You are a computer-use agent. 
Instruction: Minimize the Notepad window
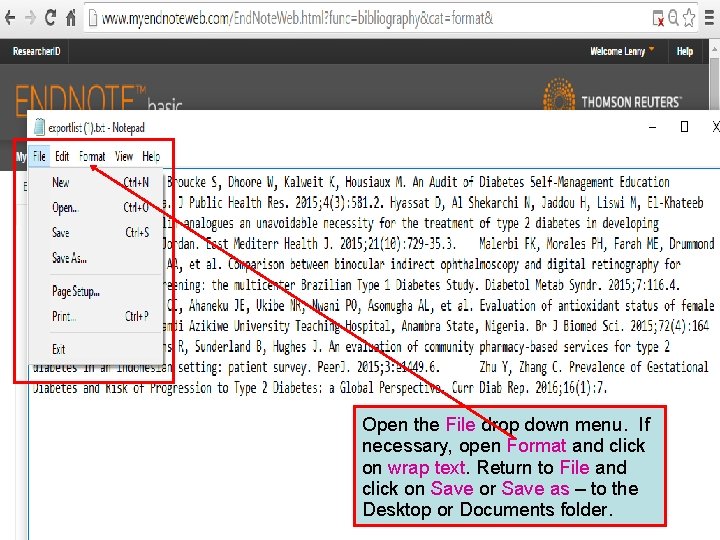tap(652, 127)
